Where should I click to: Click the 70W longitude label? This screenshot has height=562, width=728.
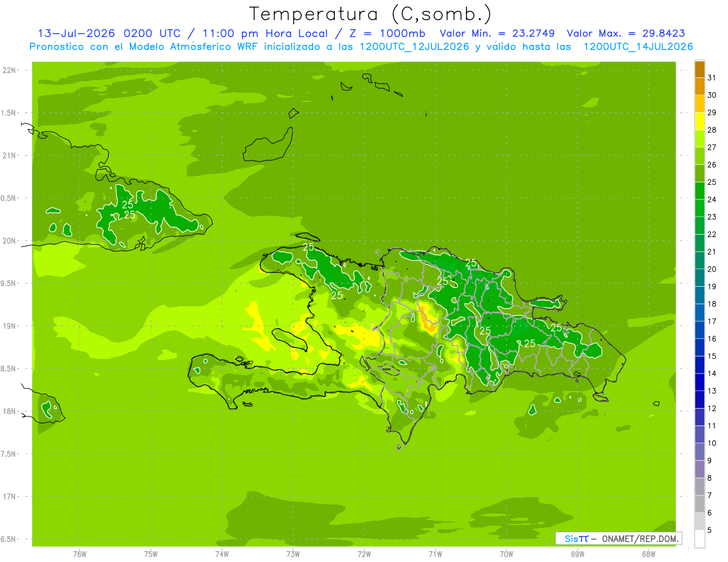507,554
